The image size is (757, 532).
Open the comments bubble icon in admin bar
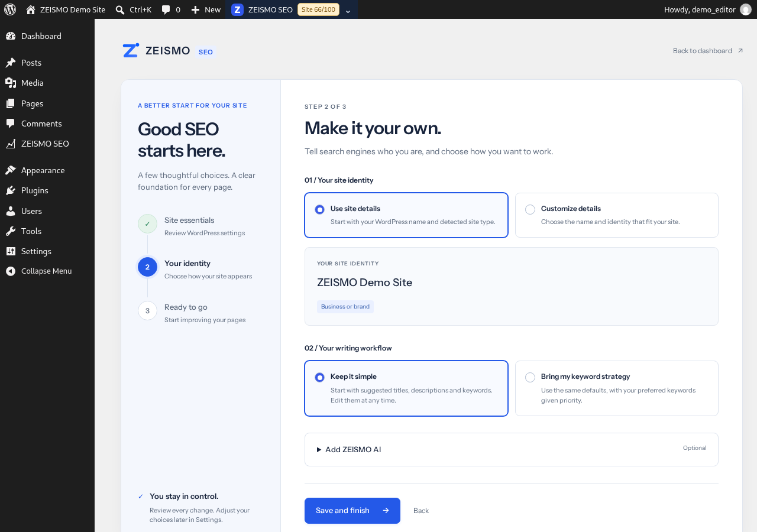166,9
